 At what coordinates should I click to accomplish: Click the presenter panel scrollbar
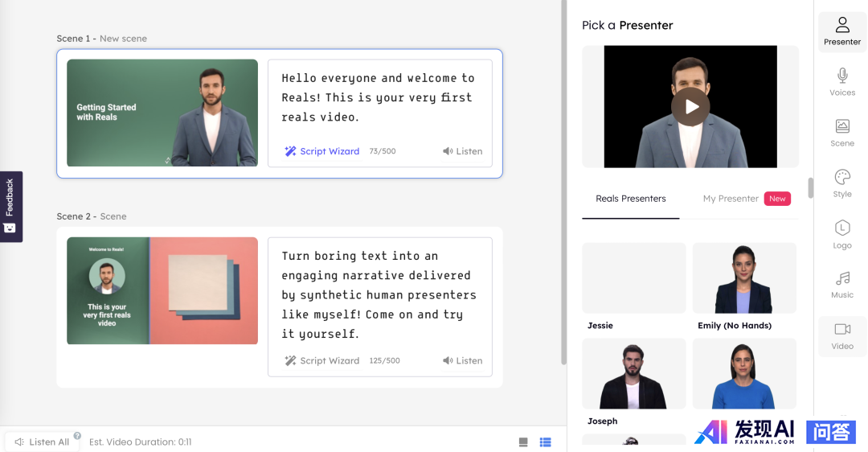810,187
